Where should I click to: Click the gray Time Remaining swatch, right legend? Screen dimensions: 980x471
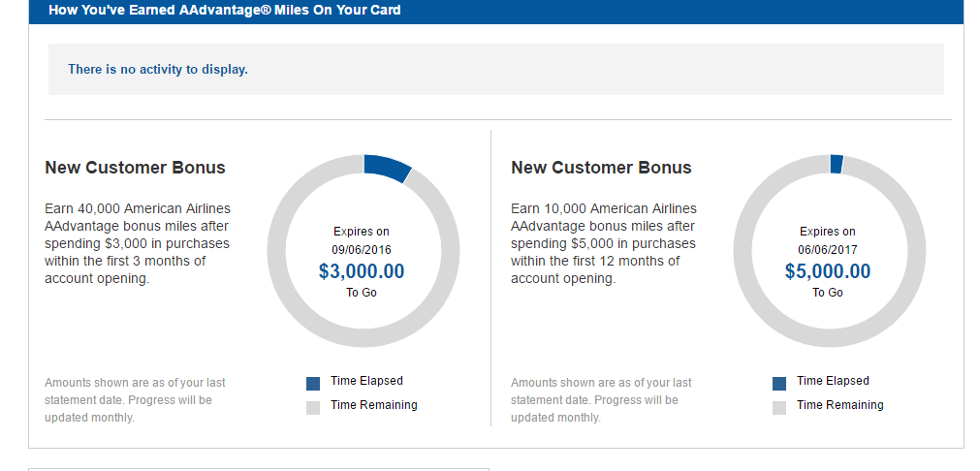click(x=779, y=408)
